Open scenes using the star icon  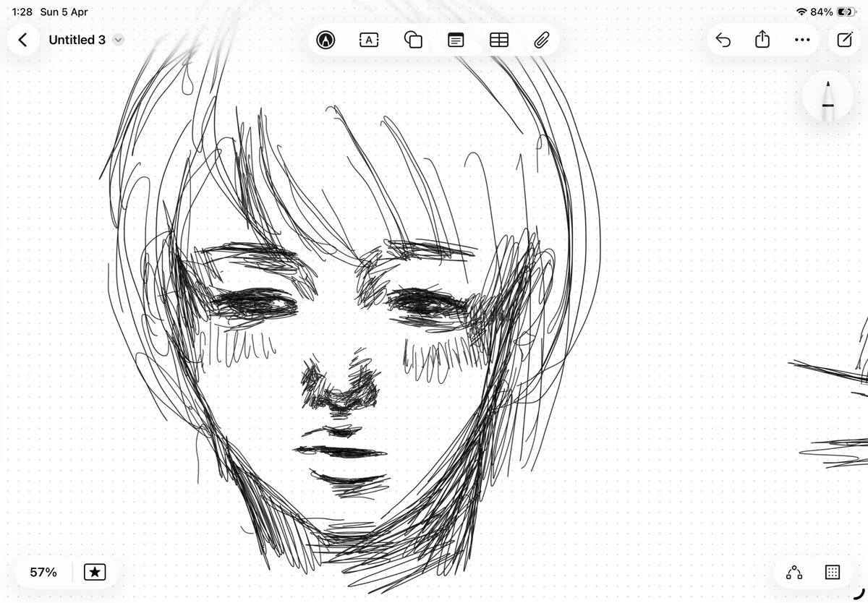click(95, 573)
